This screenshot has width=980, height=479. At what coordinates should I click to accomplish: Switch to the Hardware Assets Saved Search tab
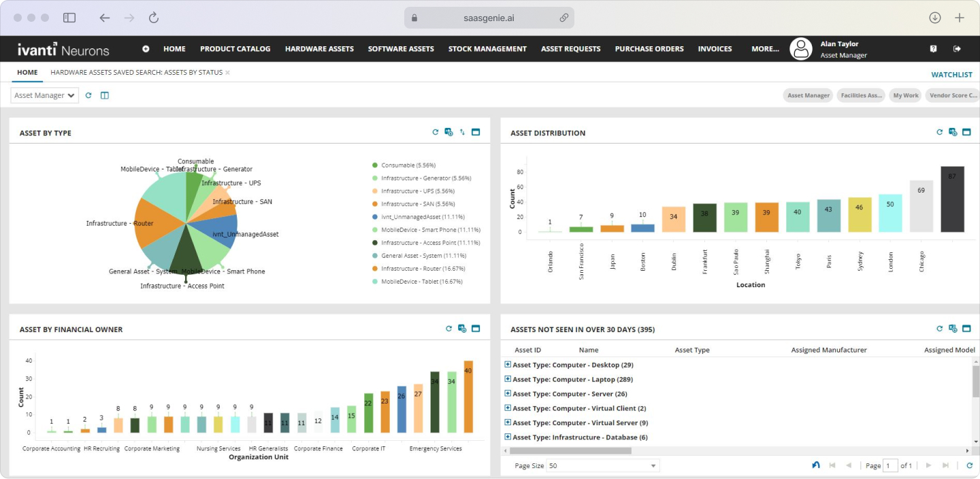click(x=136, y=72)
